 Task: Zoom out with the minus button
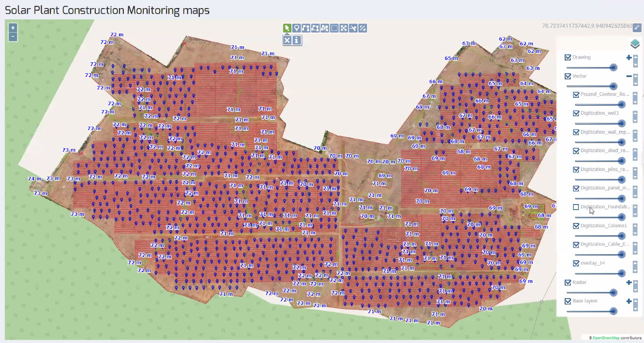[13, 36]
